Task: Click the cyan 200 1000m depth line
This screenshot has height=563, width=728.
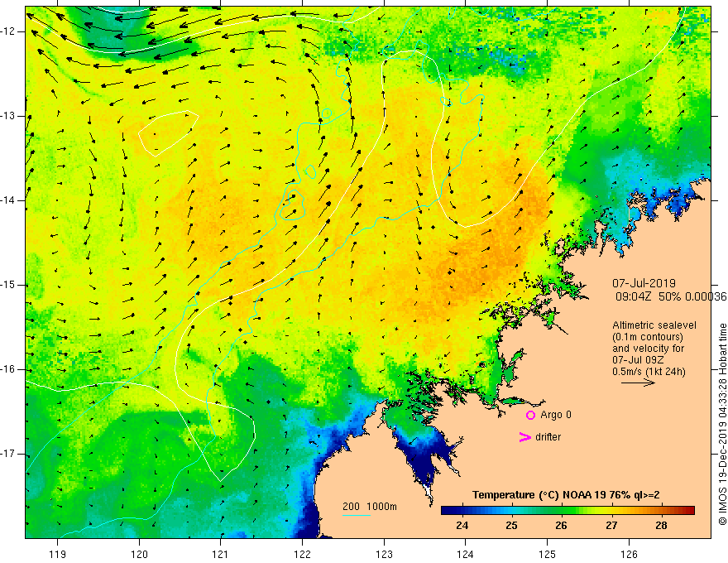Action: [356, 515]
